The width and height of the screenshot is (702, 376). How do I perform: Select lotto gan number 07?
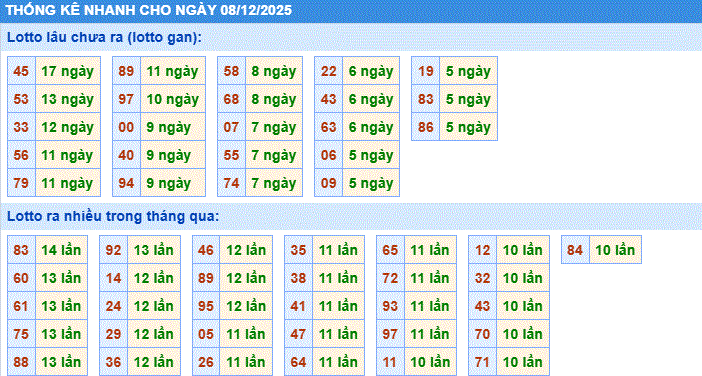pyautogui.click(x=231, y=127)
